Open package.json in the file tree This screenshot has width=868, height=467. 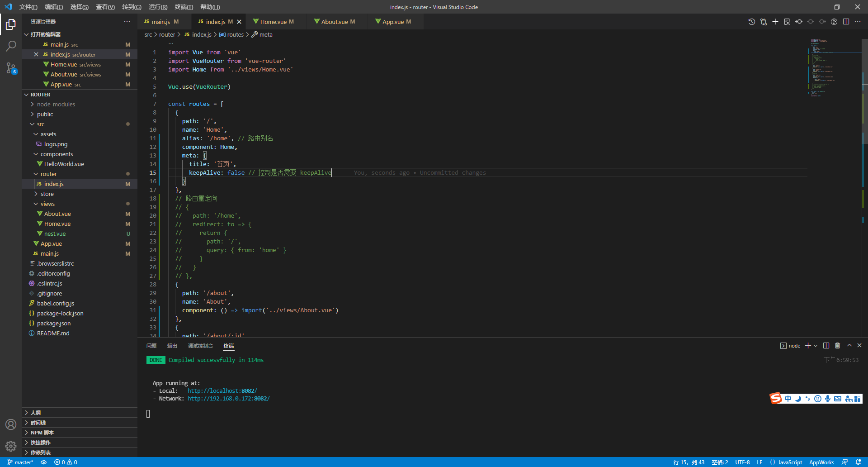pyautogui.click(x=80, y=324)
